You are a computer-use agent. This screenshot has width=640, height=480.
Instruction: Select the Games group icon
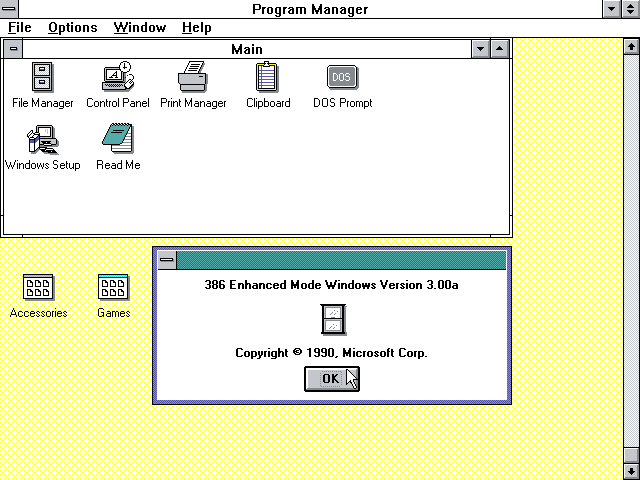(113, 287)
